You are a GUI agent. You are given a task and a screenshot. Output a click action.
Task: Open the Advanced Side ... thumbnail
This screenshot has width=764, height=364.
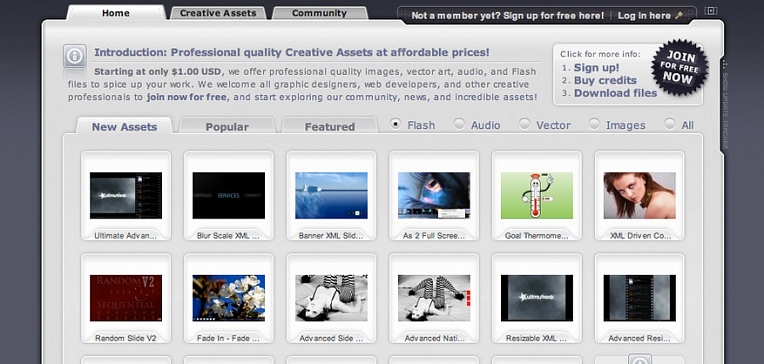tap(331, 298)
